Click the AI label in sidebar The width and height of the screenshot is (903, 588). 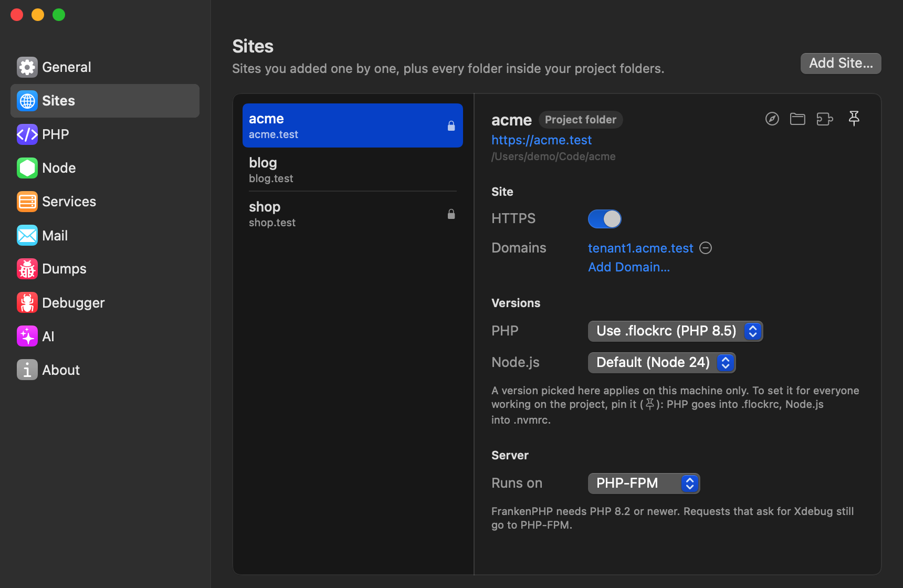[48, 337]
